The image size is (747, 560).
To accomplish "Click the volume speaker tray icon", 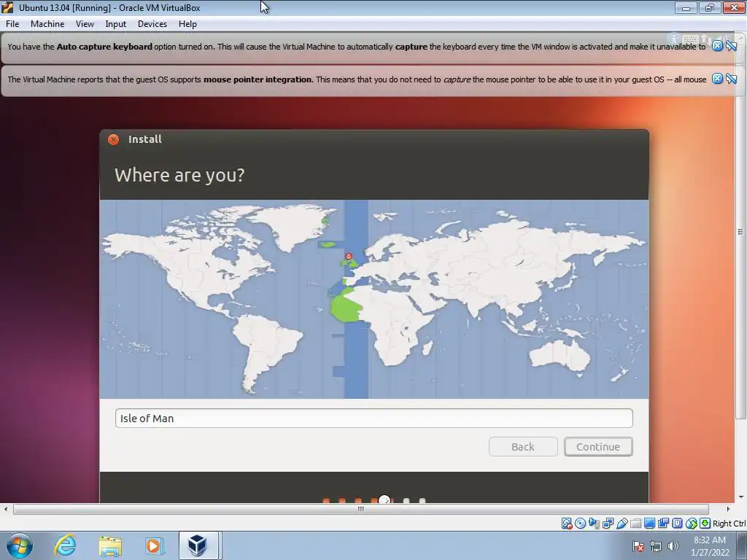I will pos(673,546).
